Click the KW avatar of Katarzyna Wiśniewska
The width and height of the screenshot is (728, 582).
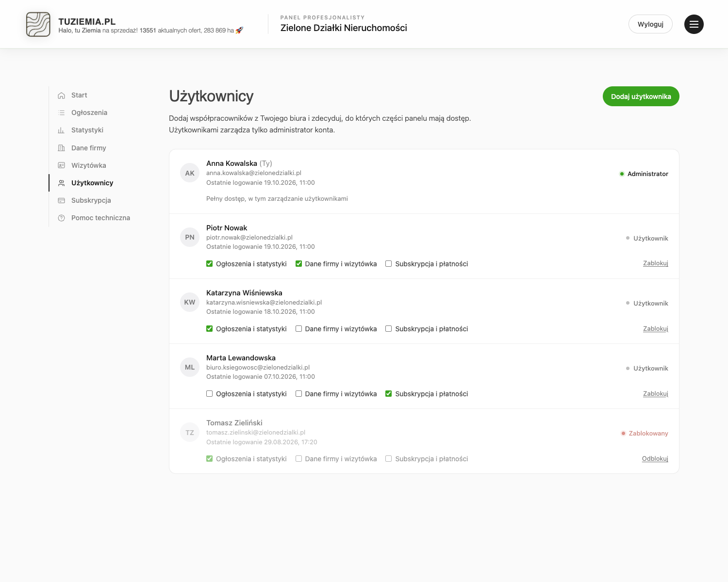190,302
